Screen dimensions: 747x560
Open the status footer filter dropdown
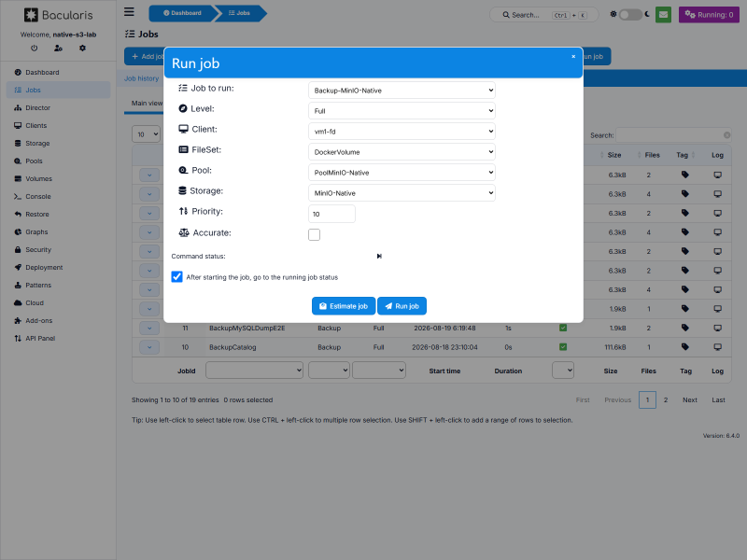tap(563, 370)
